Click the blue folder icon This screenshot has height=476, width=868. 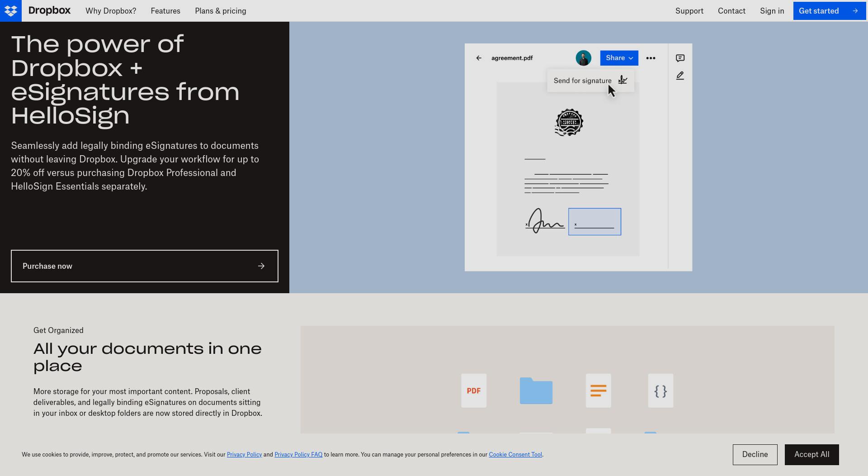tap(536, 390)
